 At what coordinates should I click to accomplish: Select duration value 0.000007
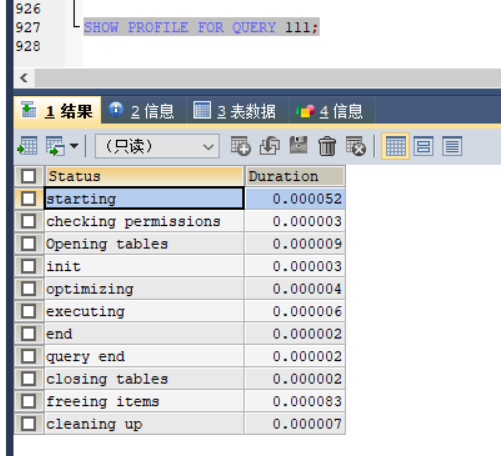tap(295, 424)
